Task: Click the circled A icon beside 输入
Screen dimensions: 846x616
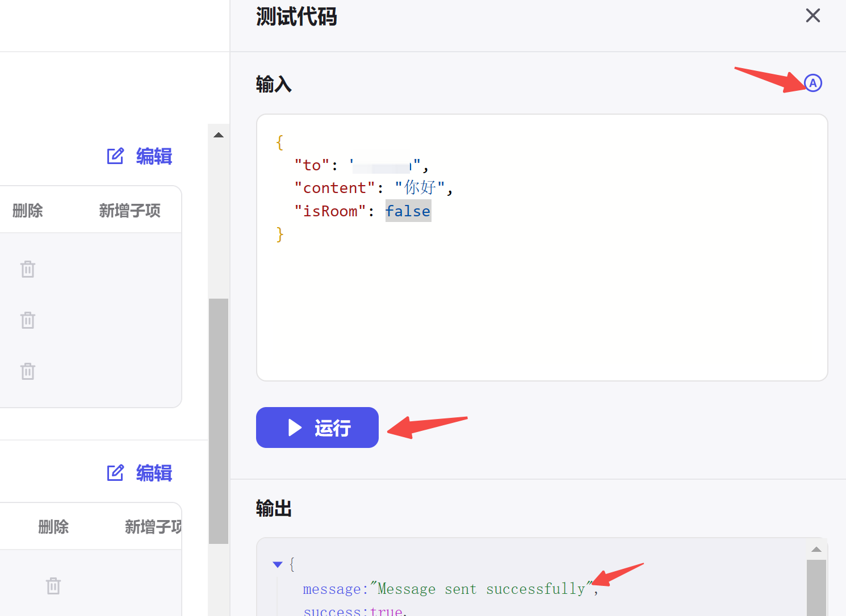Action: 813,83
